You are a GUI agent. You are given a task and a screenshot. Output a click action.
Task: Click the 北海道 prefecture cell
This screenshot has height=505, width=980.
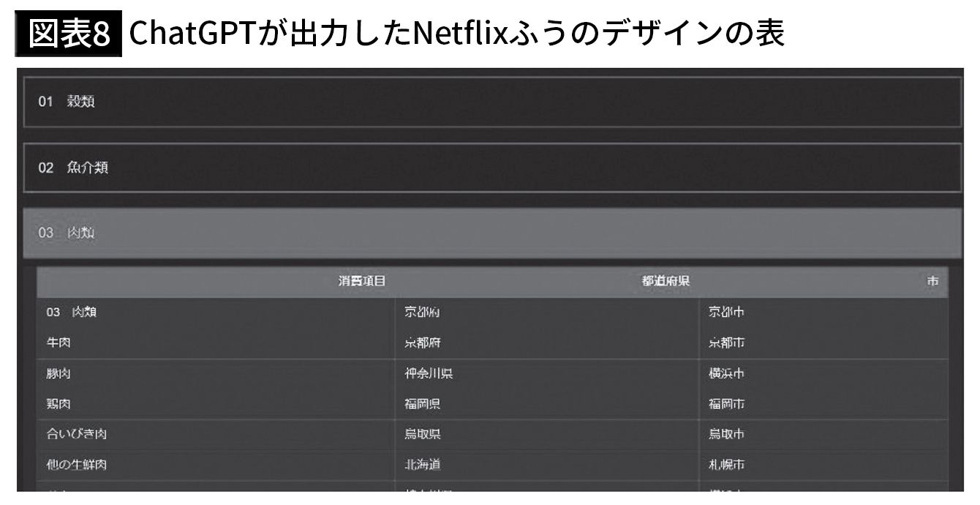[423, 465]
